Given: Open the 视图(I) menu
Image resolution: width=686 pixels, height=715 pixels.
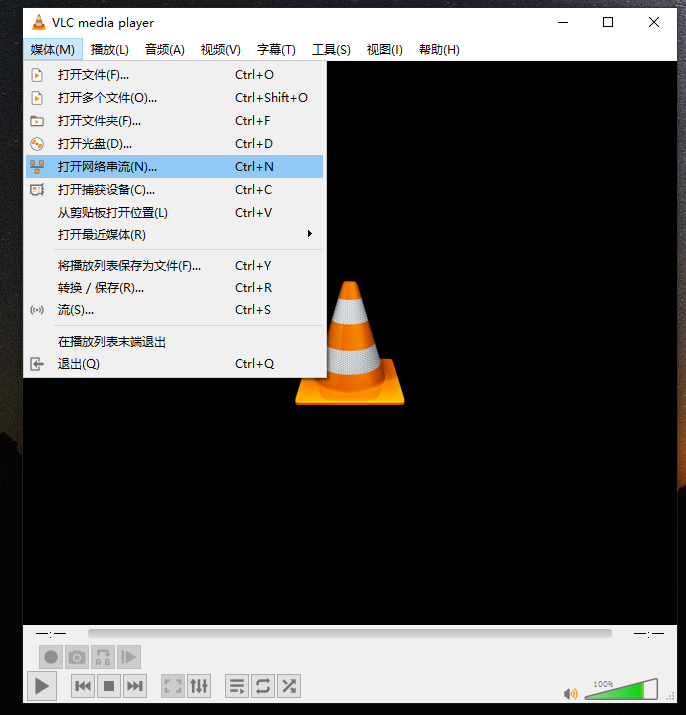Looking at the screenshot, I should (x=385, y=49).
